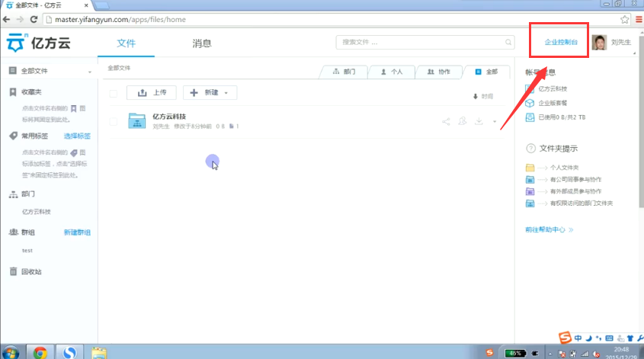Open 部门 section in sidebar
Viewport: 644px width, 359px height.
pos(28,194)
